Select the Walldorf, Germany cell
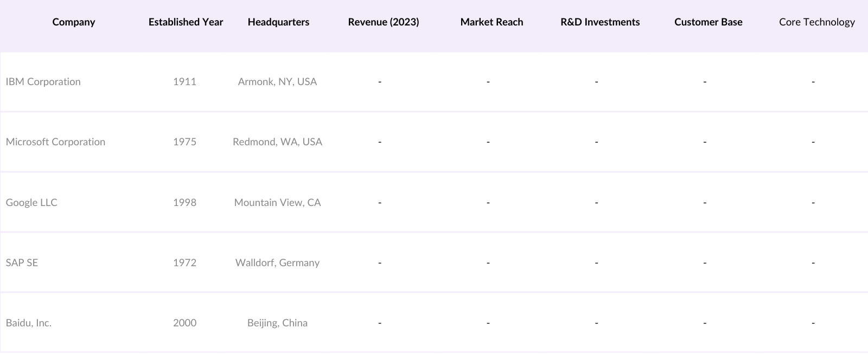Screen dimensions: 868x354 click(x=277, y=263)
